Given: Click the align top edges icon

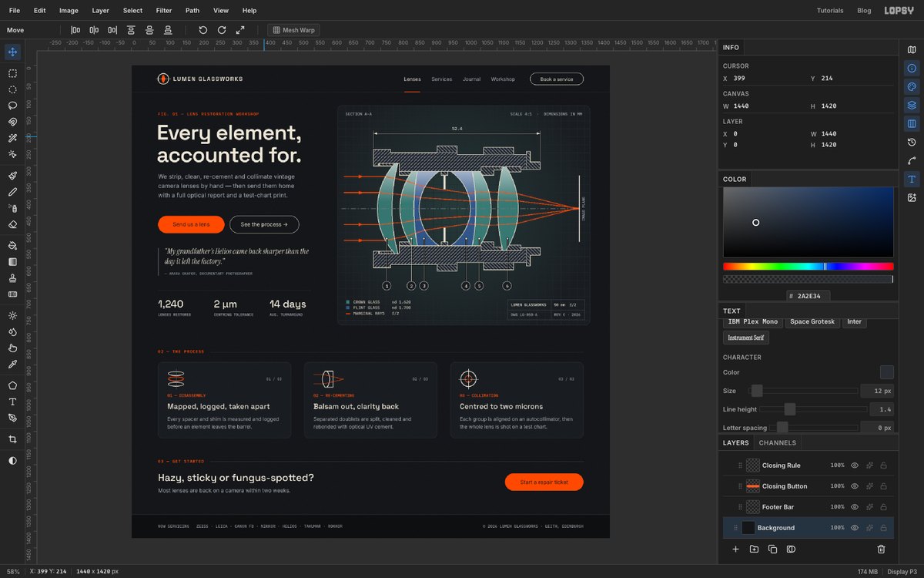Looking at the screenshot, I should click(131, 30).
